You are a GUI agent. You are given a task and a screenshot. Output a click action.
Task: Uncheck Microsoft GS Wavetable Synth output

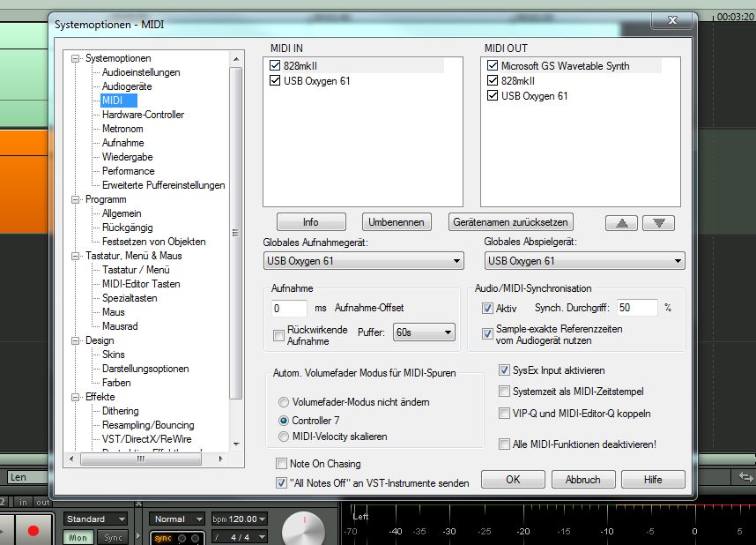492,66
